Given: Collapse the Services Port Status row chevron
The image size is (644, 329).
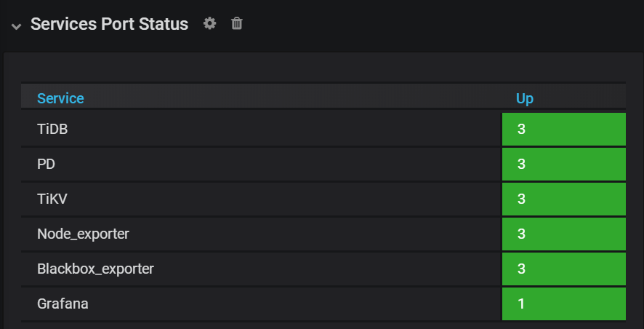Looking at the screenshot, I should 16,25.
